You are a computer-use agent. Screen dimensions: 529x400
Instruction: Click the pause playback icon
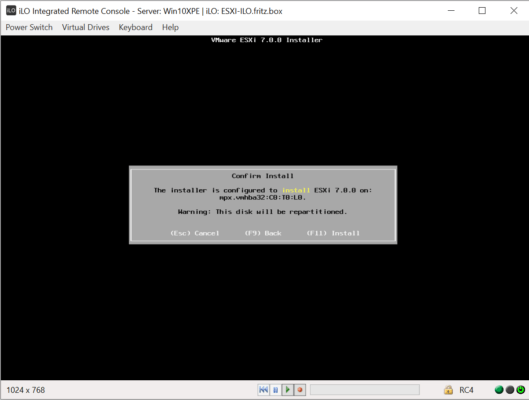click(x=275, y=390)
